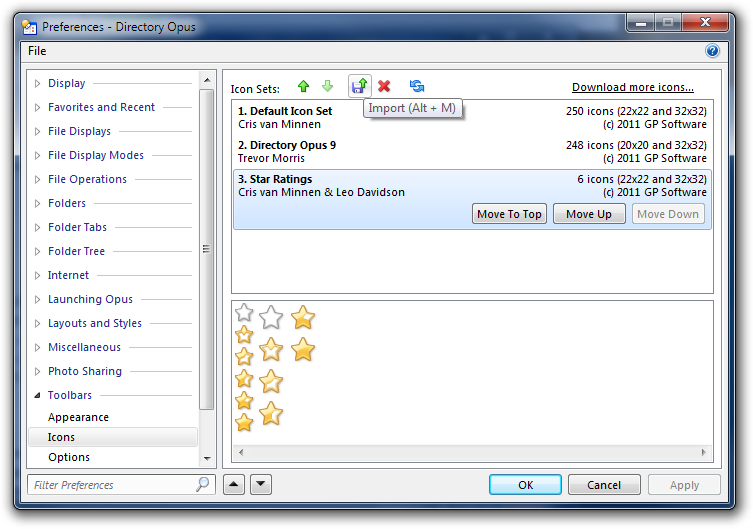This screenshot has height=529, width=753.
Task: Select the Directory Opus 9 icon set
Action: coord(472,152)
